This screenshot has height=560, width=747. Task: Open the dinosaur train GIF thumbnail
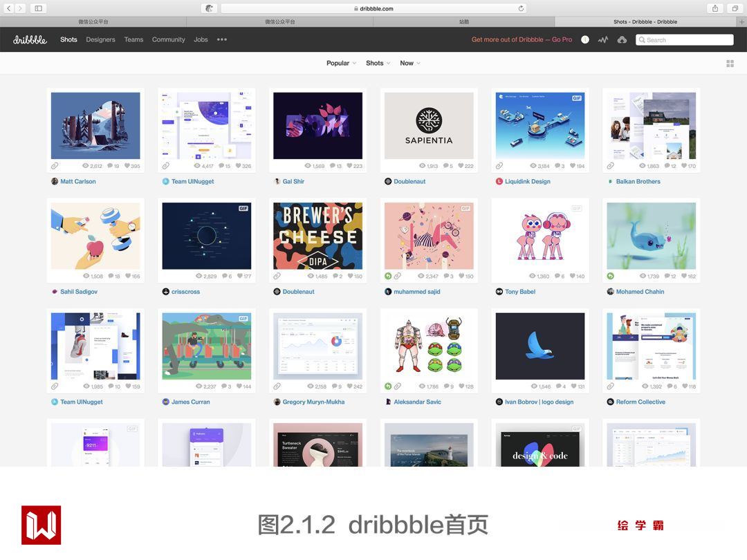207,346
